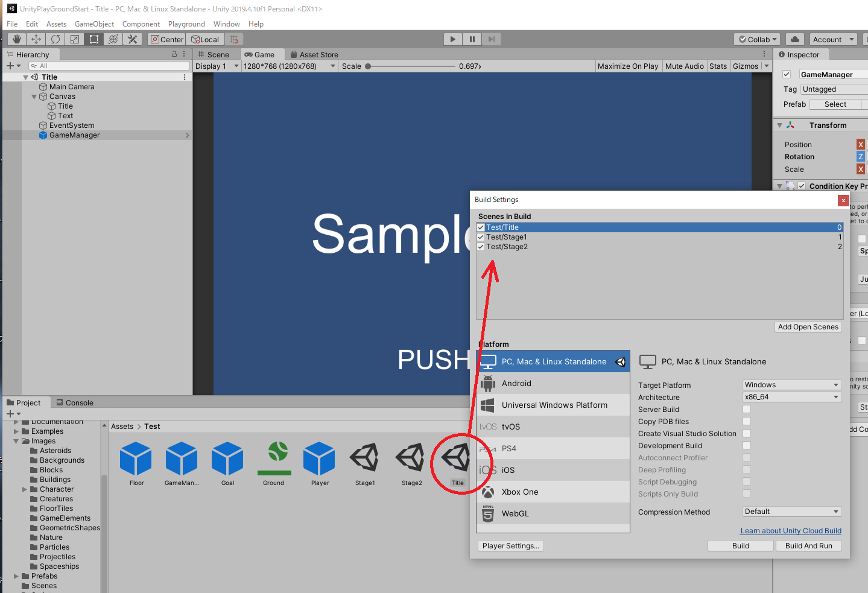
Task: Choose Universal Windows Platform
Action: point(553,405)
